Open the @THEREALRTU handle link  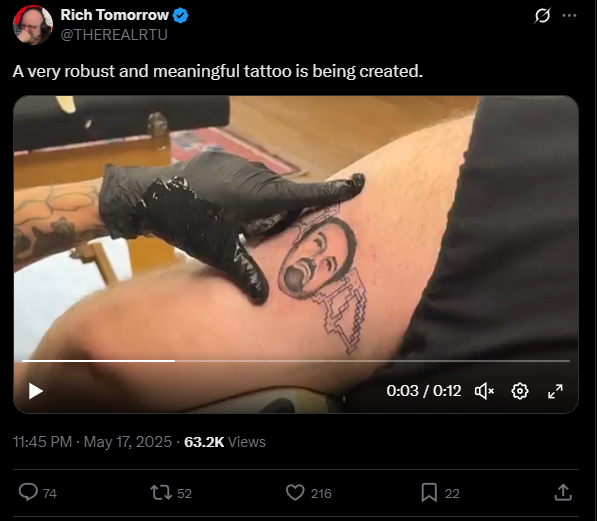point(114,35)
